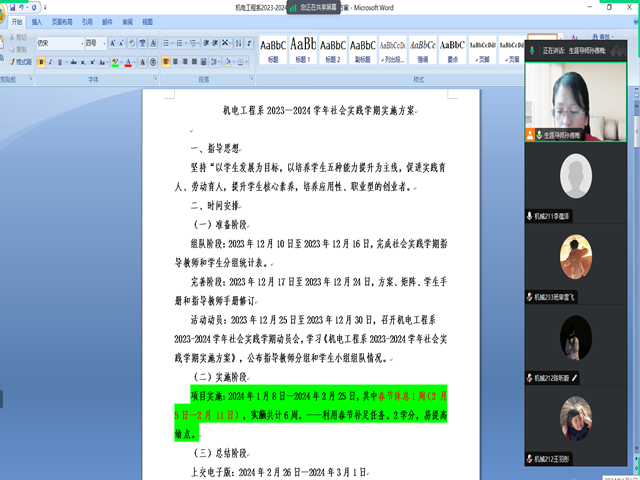Switch to the 插入 ribbon tab

37,20
